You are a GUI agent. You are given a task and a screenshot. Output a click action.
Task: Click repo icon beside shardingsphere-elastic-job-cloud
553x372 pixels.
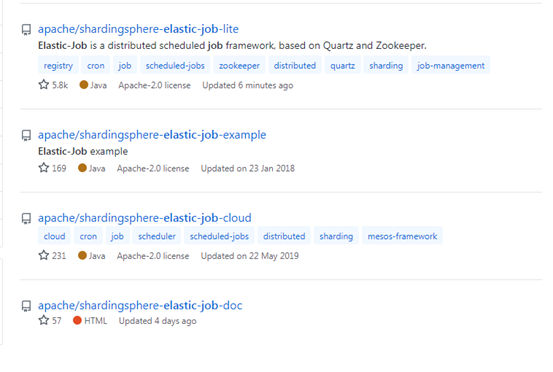pos(26,219)
